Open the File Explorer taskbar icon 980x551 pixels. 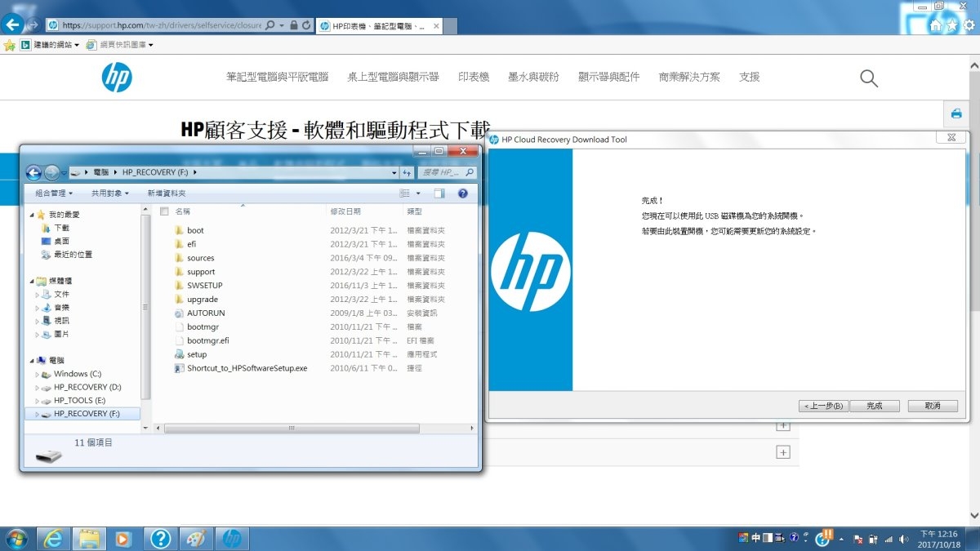(90, 539)
